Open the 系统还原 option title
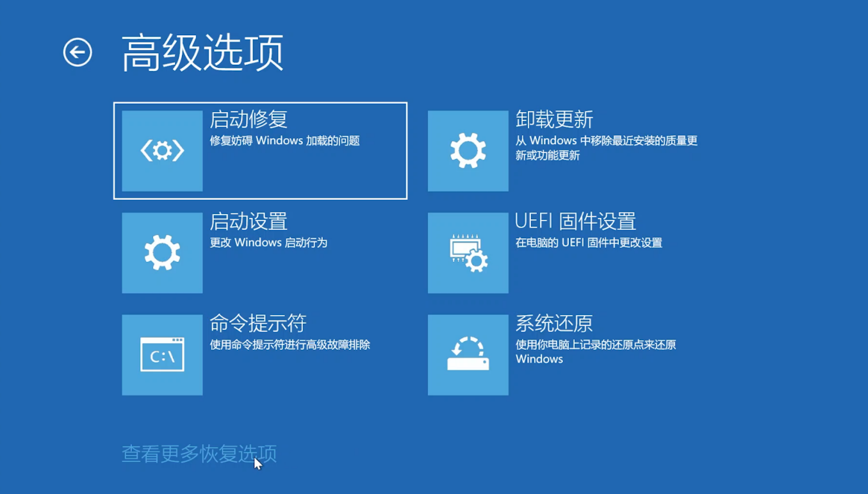 pos(554,323)
